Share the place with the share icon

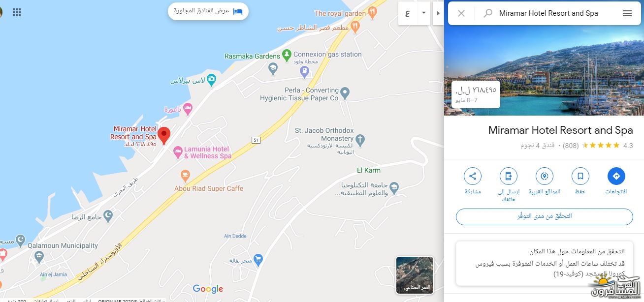pyautogui.click(x=473, y=176)
